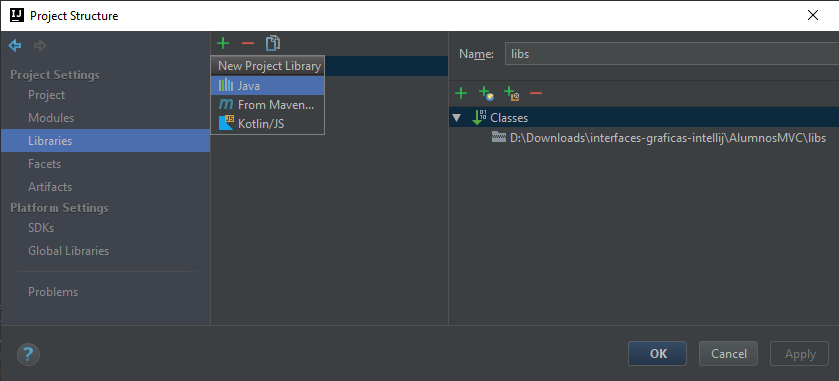Add classes with green plus in library pane
839x381 pixels.
click(461, 94)
